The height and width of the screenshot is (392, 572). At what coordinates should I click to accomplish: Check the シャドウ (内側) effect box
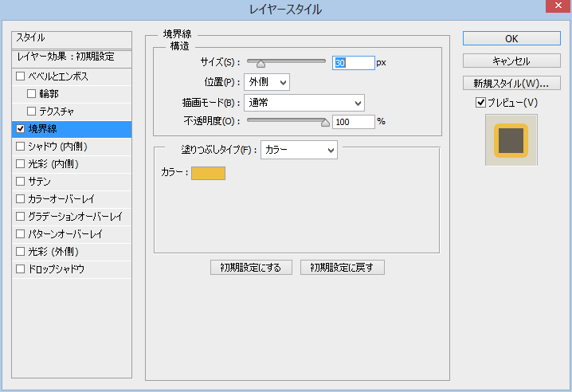pos(21,146)
